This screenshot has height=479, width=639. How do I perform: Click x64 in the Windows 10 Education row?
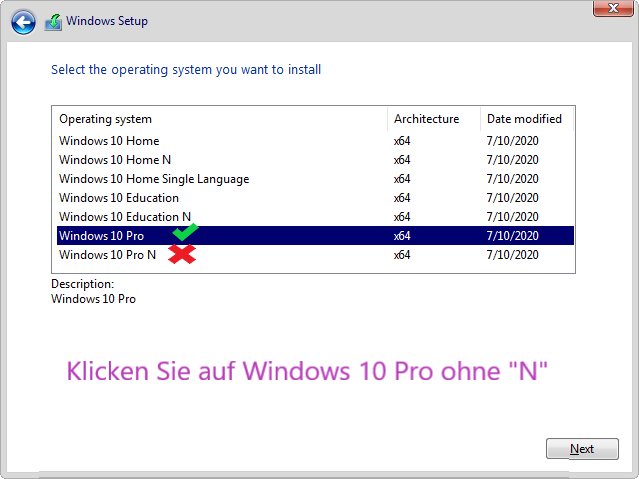402,198
